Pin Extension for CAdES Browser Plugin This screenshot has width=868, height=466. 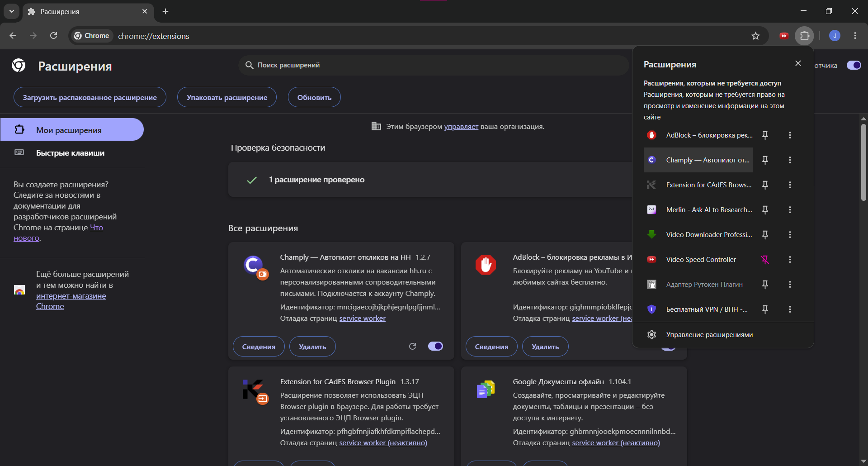(x=765, y=185)
